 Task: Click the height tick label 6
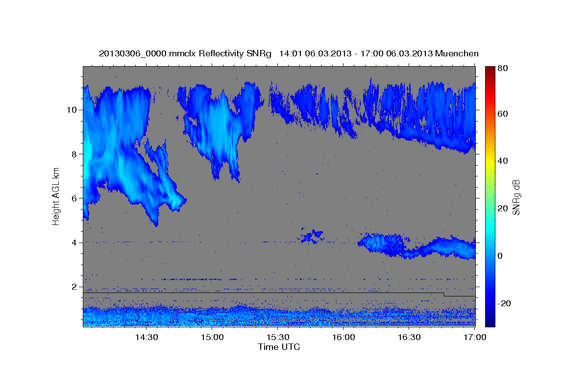[x=74, y=198]
